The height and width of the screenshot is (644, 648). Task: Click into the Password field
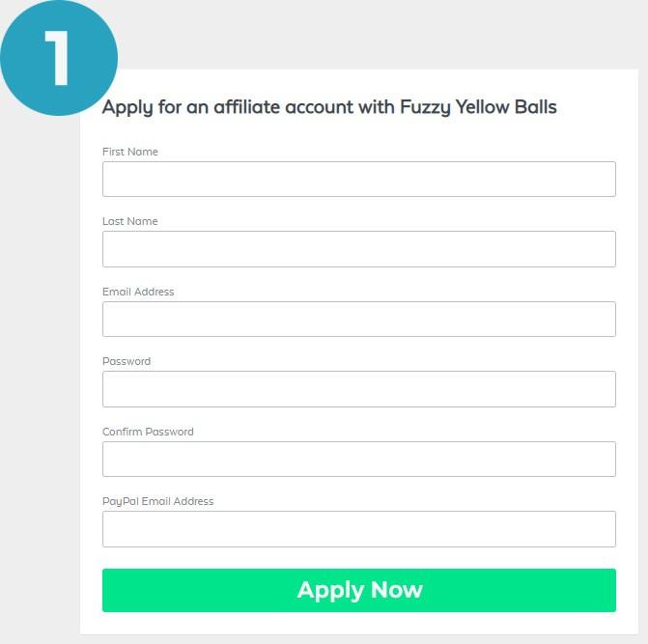tap(358, 389)
